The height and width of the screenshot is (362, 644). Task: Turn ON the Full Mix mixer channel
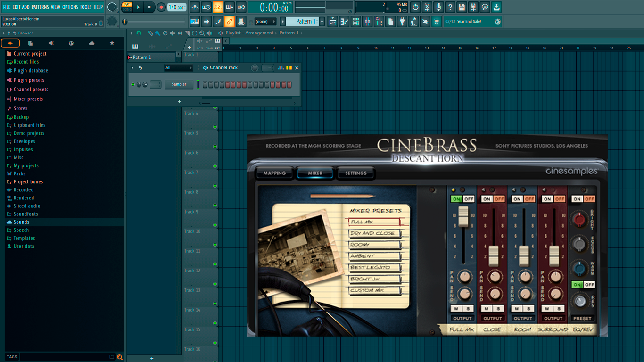[x=456, y=199]
